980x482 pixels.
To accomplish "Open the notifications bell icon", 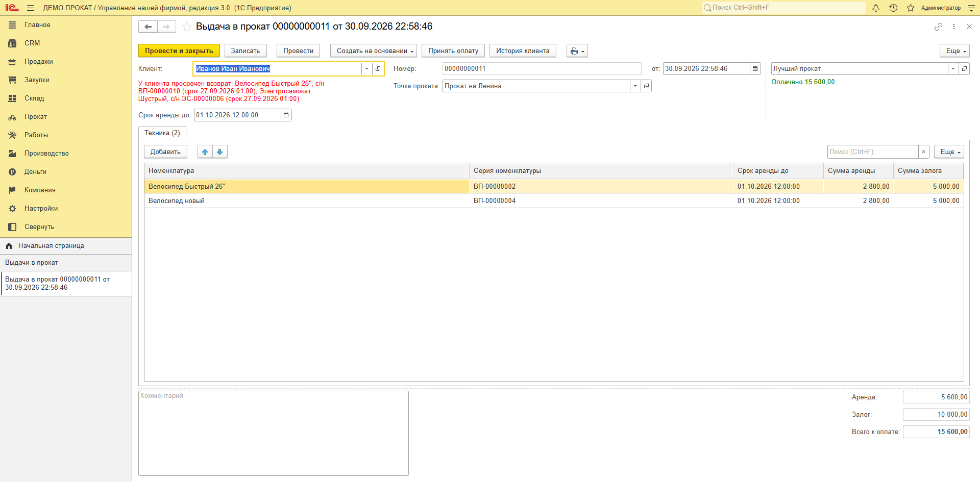I will (x=876, y=8).
